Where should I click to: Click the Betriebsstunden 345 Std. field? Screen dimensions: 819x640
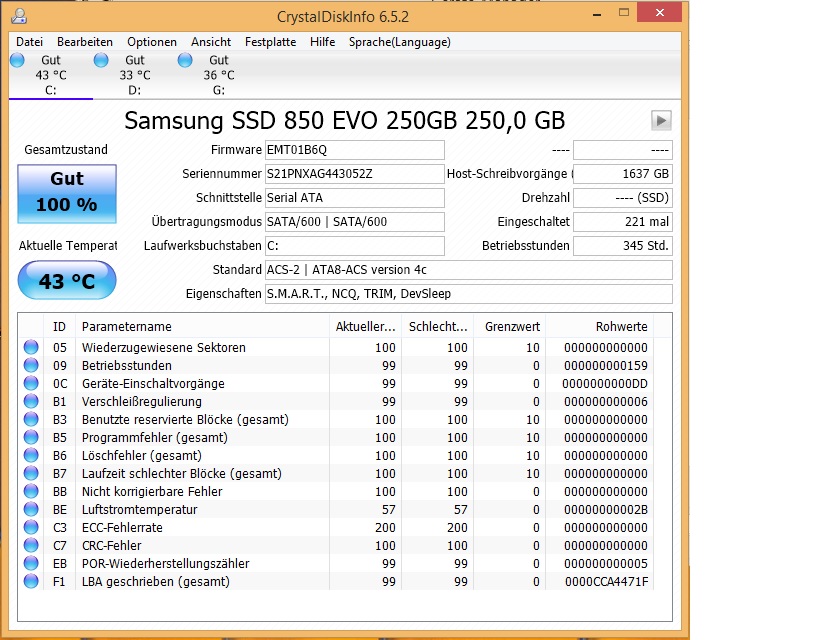[623, 246]
